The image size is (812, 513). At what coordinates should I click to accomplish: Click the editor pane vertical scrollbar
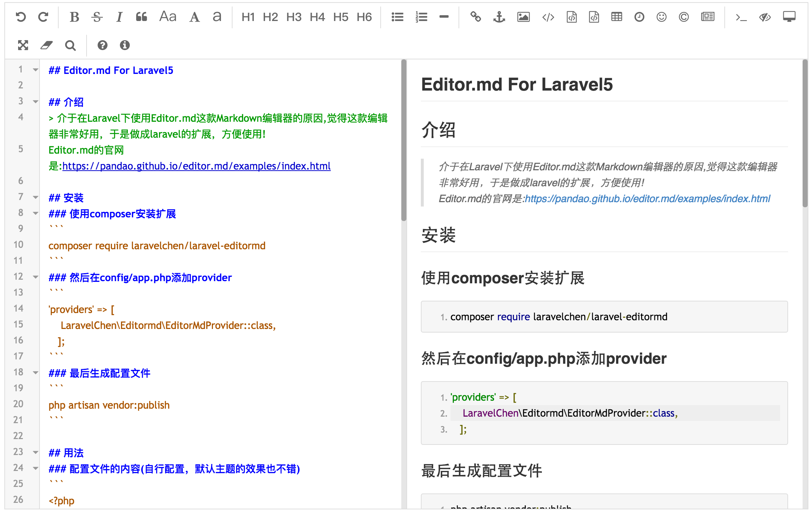pyautogui.click(x=404, y=141)
